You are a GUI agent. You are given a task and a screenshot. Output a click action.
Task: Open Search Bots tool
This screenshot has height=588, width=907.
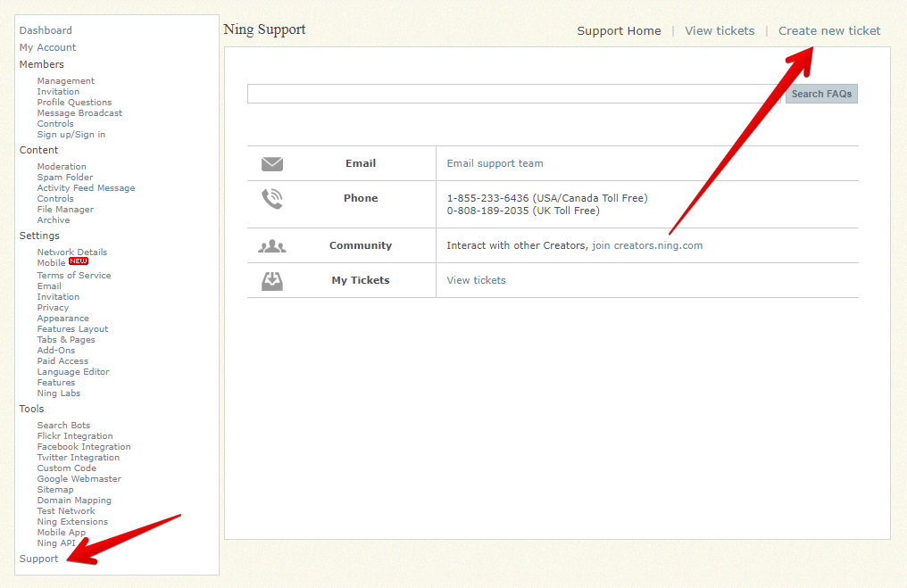[x=63, y=426]
